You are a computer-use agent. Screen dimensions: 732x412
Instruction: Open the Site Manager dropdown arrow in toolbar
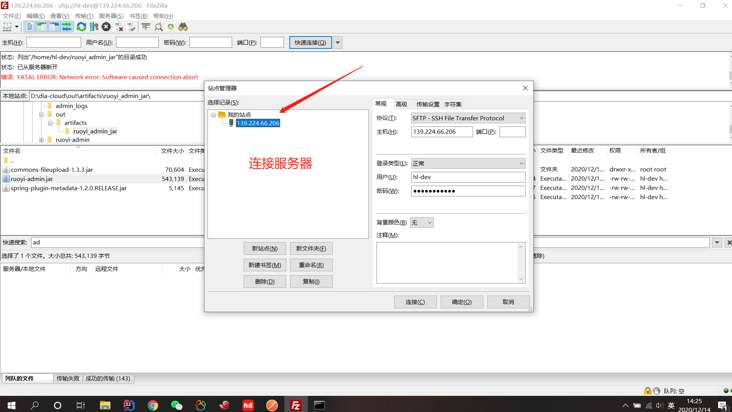(x=17, y=27)
